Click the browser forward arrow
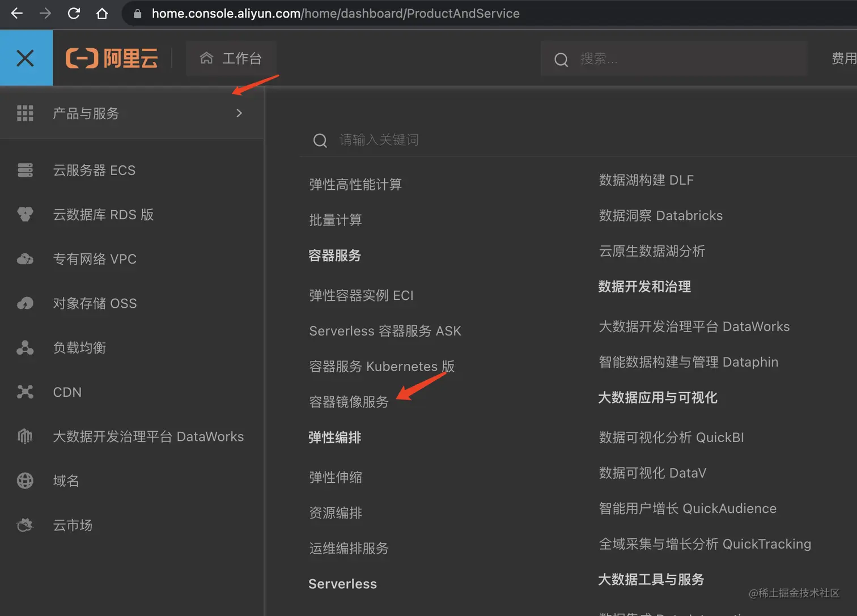The image size is (857, 616). (45, 13)
